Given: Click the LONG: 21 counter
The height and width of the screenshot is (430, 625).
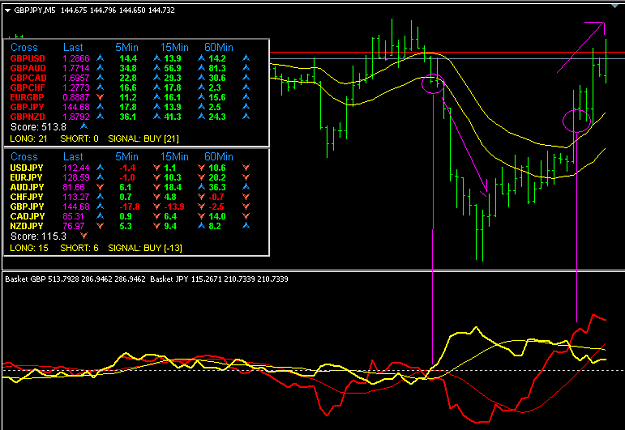Looking at the screenshot, I should click(28, 139).
